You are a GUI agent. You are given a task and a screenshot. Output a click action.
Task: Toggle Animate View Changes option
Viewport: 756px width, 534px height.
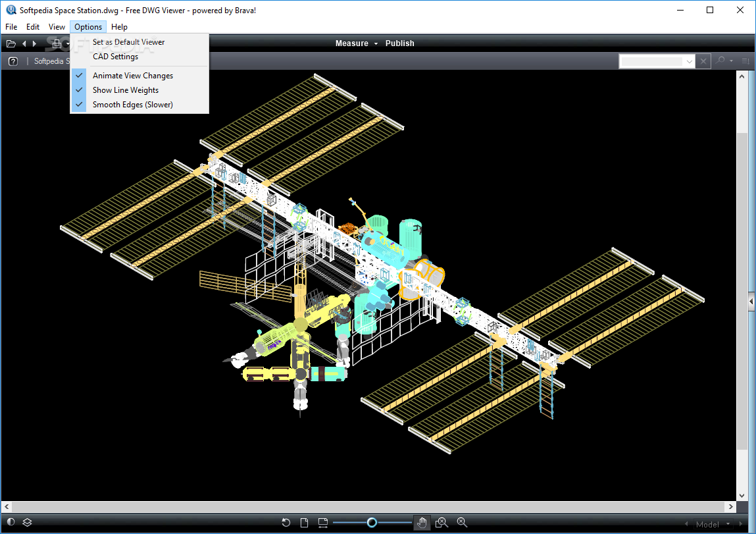coord(140,76)
